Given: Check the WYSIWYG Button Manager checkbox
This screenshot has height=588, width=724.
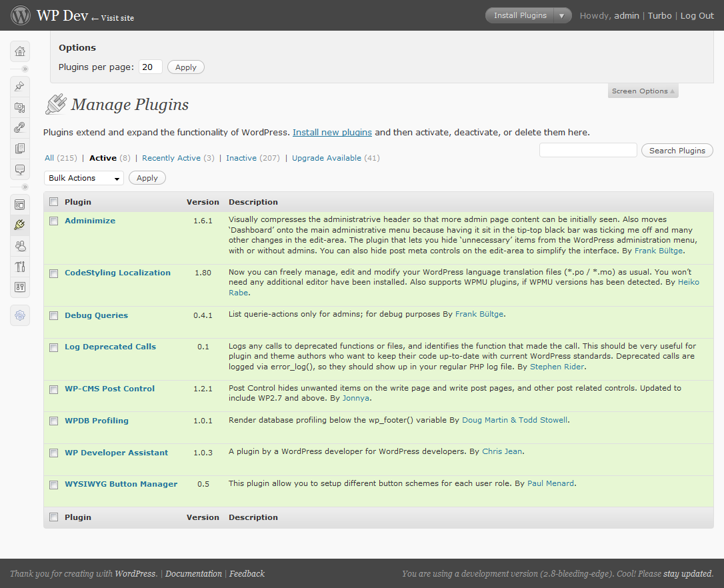Looking at the screenshot, I should pos(54,485).
